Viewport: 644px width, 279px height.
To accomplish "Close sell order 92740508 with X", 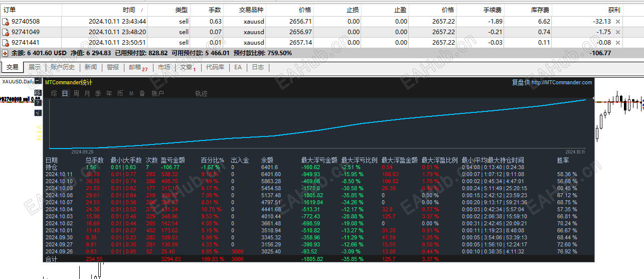I will pyautogui.click(x=618, y=22).
